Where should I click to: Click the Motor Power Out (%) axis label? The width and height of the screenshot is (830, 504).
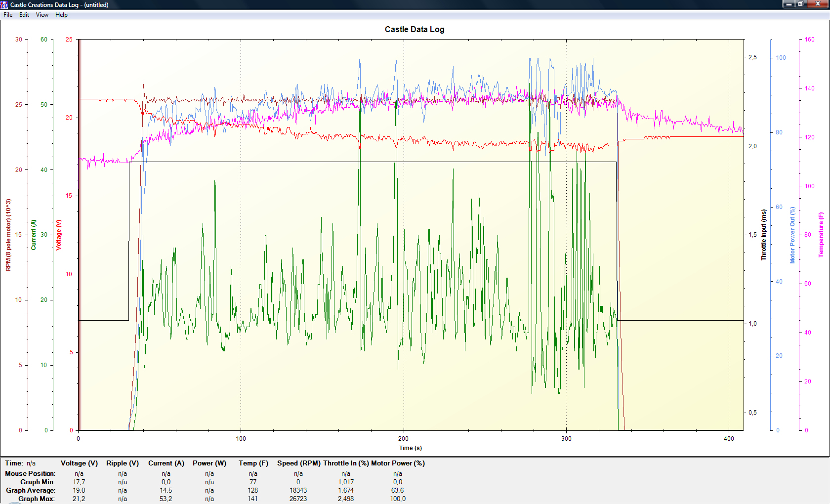[x=792, y=235]
